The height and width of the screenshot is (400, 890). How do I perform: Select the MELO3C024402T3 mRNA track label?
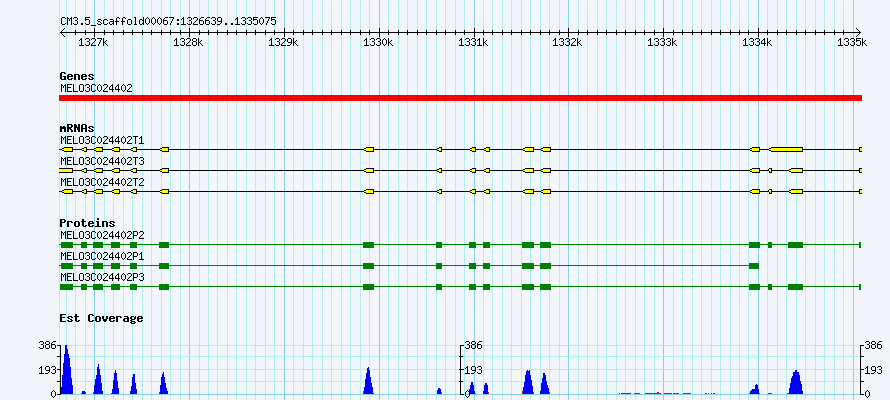tap(102, 161)
